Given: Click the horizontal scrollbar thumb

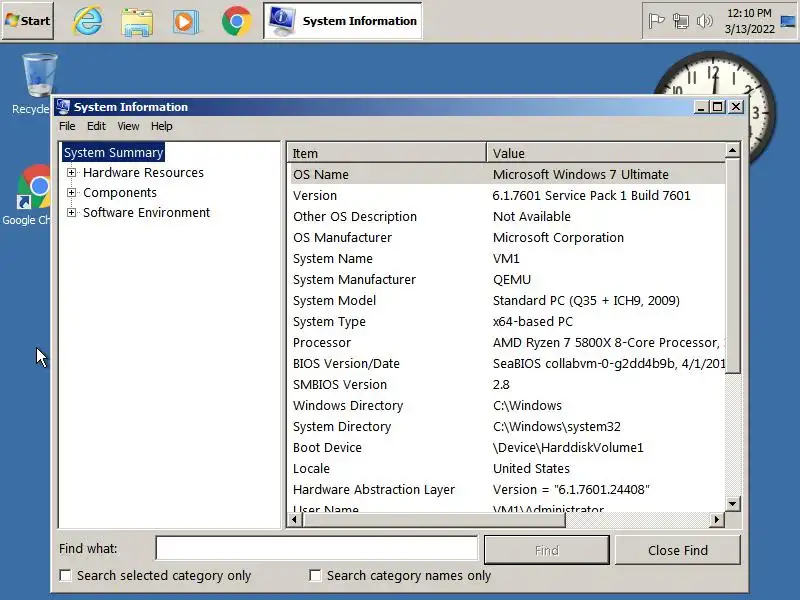Looking at the screenshot, I should pos(434,520).
